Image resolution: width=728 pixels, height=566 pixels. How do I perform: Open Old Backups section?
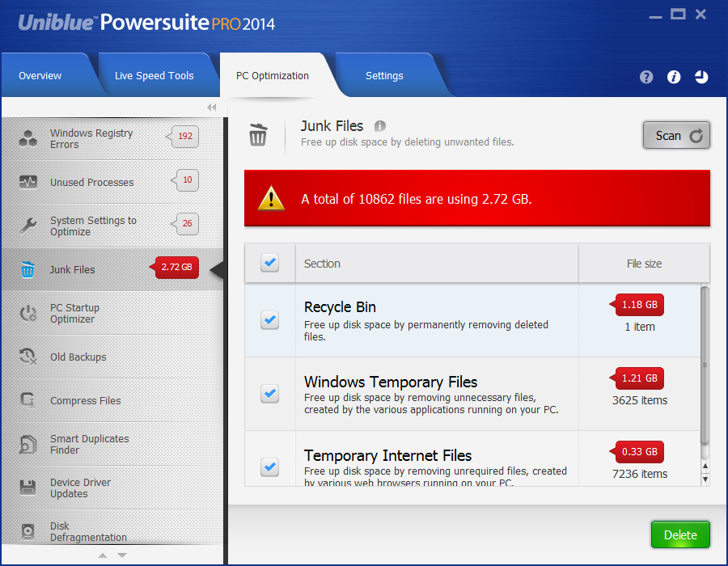point(112,357)
